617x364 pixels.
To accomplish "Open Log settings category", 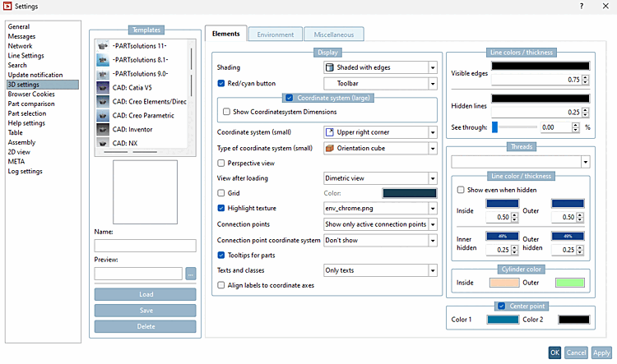I will click(26, 172).
